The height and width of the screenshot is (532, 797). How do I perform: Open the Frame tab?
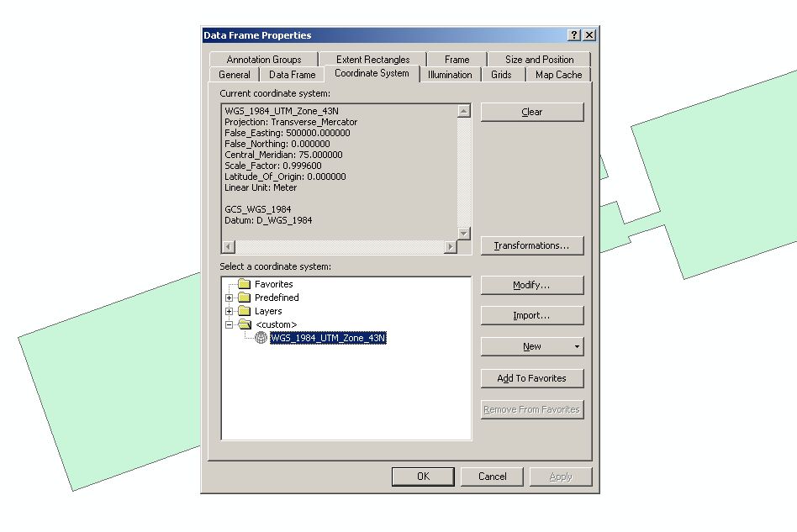coord(457,60)
